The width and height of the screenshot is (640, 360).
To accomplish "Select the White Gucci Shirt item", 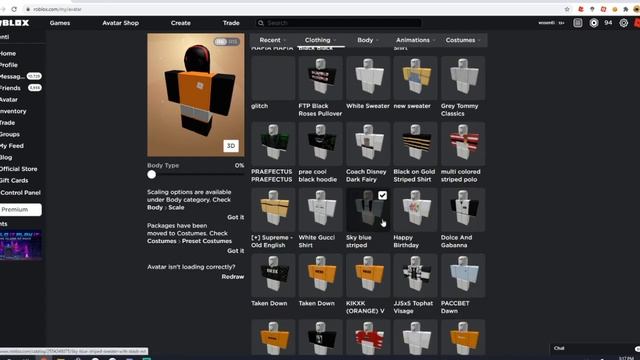I will click(x=320, y=210).
